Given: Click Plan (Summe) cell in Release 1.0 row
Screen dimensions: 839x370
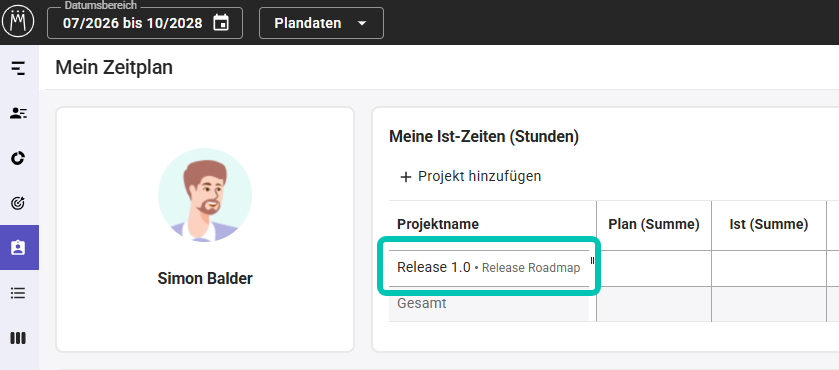Looking at the screenshot, I should click(x=654, y=268).
